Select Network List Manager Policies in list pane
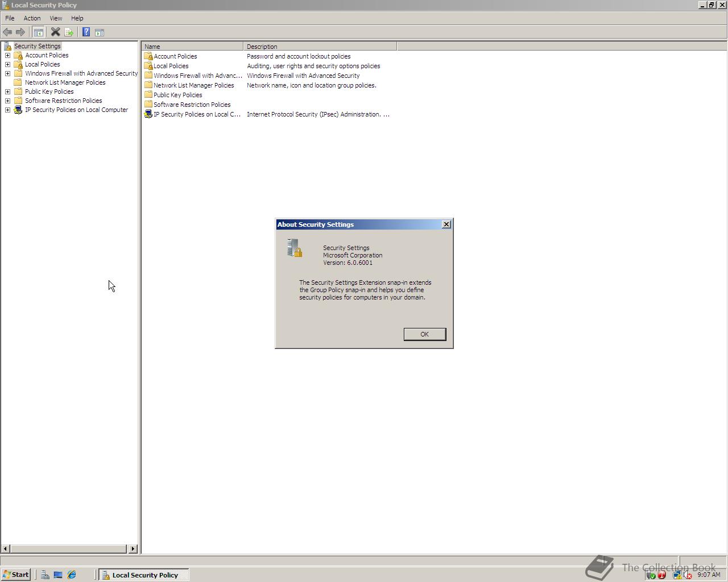Image resolution: width=728 pixels, height=582 pixels. [x=194, y=85]
